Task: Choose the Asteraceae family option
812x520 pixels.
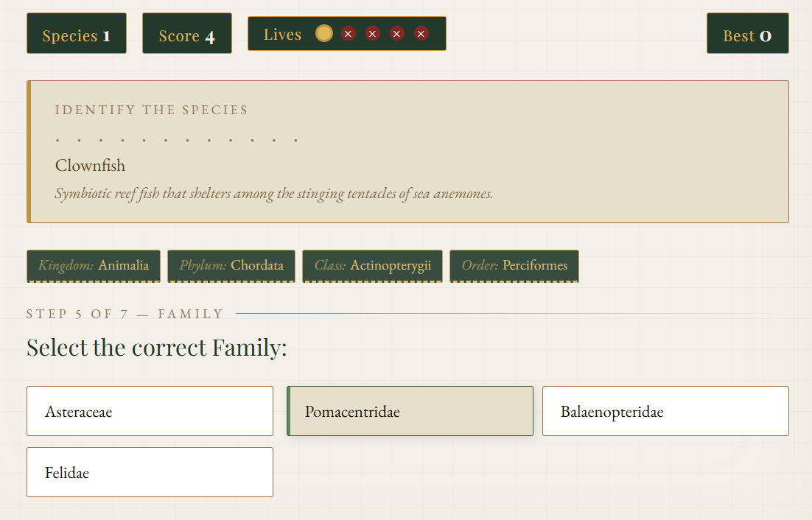Action: [150, 411]
